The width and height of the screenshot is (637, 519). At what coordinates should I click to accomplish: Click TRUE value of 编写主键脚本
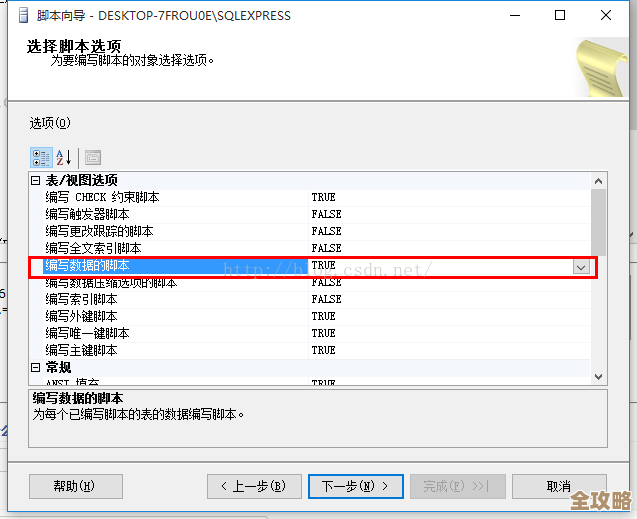(323, 351)
